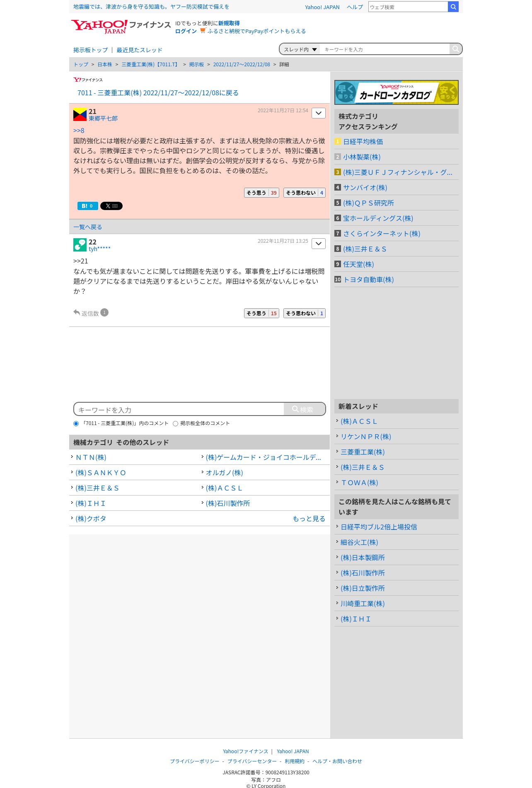The width and height of the screenshot is (532, 788).
Task: Click ログイン link
Action: point(186,31)
